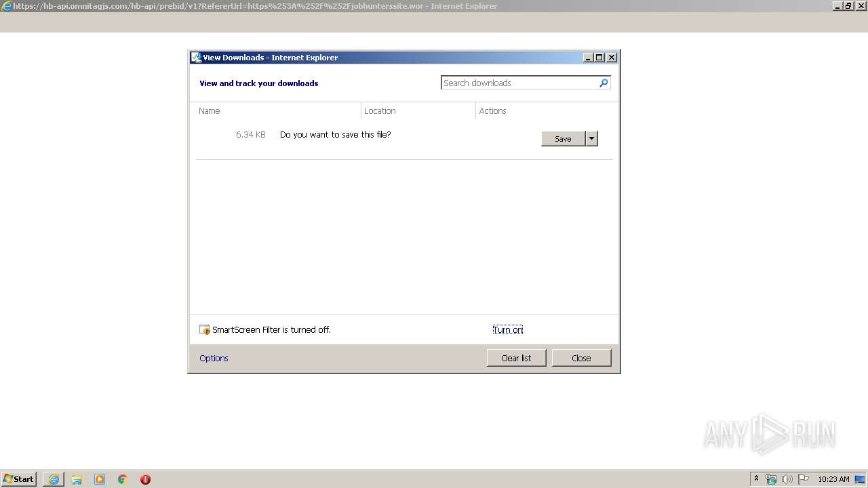Viewport: 868px width, 488px height.
Task: Open Action Center flag icon
Action: (804, 479)
